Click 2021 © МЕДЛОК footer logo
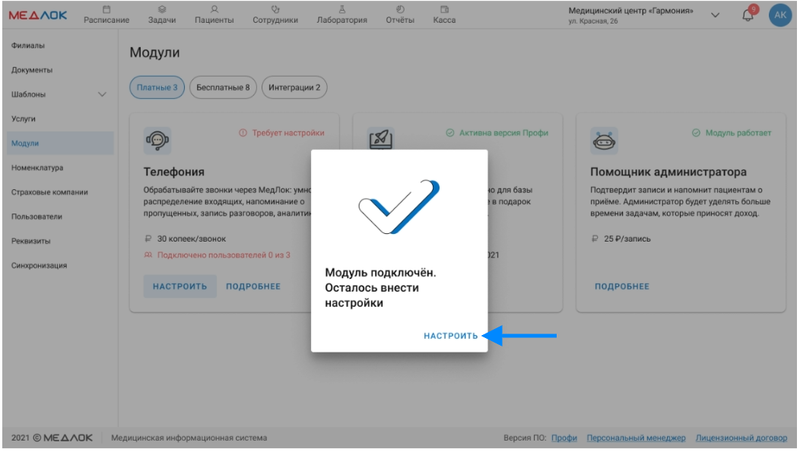 (x=52, y=438)
